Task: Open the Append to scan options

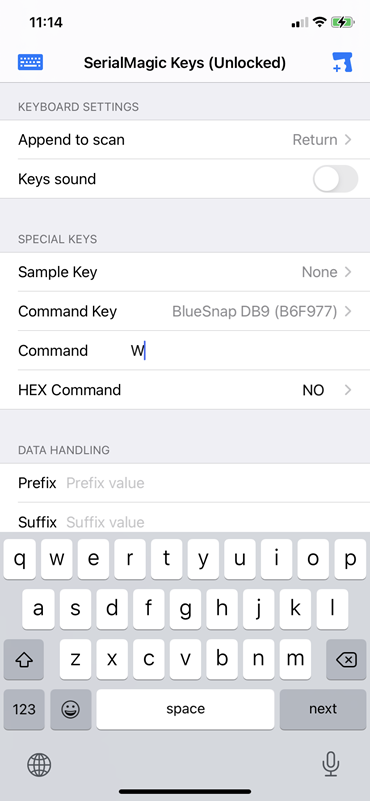Action: pyautogui.click(x=185, y=140)
